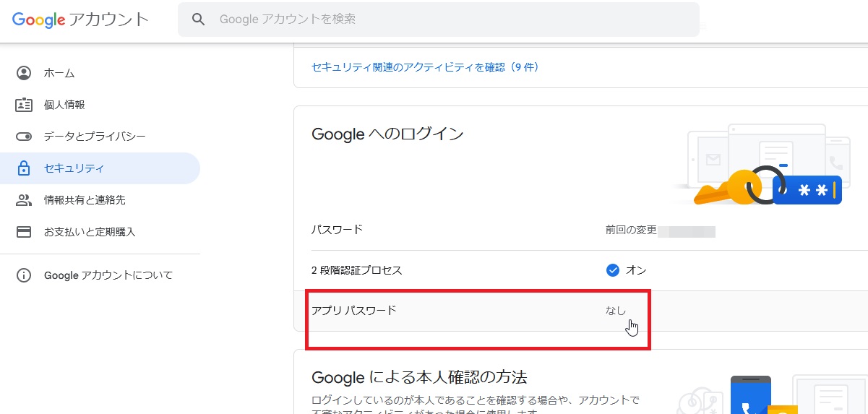Viewport: 868px width, 414px height.
Task: Click the オン status text
Action: [636, 270]
